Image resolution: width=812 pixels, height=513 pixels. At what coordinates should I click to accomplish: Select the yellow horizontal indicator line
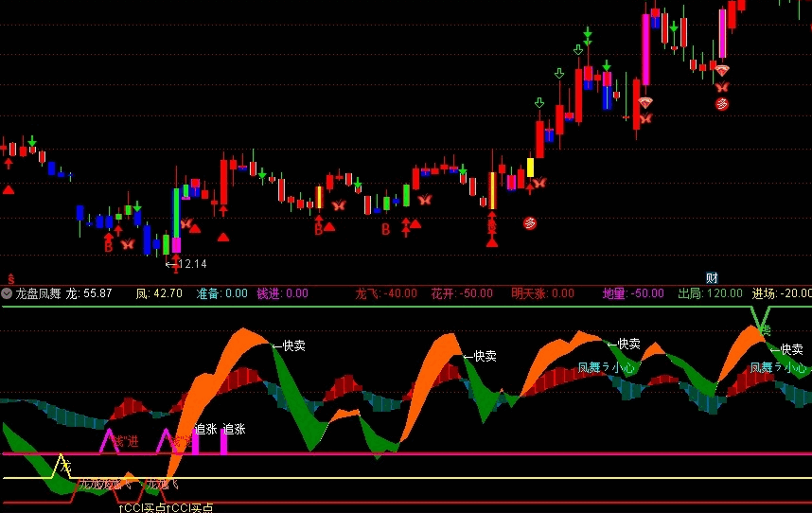(x=406, y=478)
